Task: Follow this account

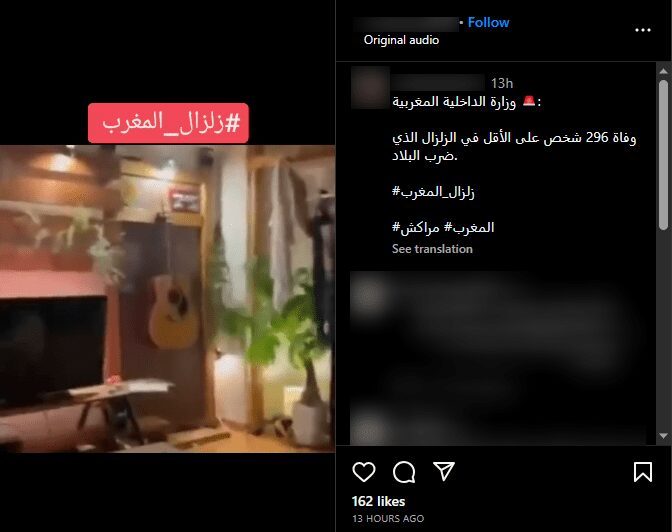Action: pos(488,22)
